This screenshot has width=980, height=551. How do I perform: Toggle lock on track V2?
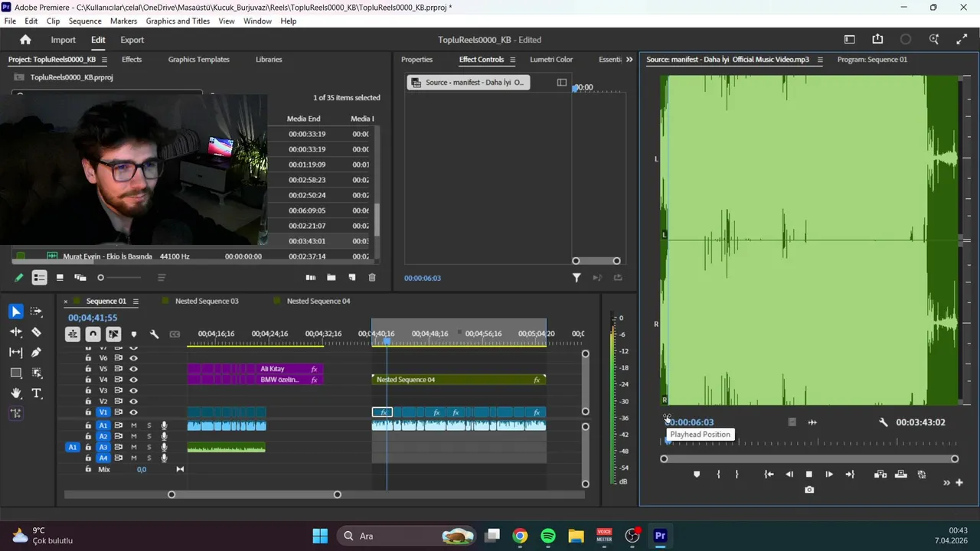coord(88,401)
